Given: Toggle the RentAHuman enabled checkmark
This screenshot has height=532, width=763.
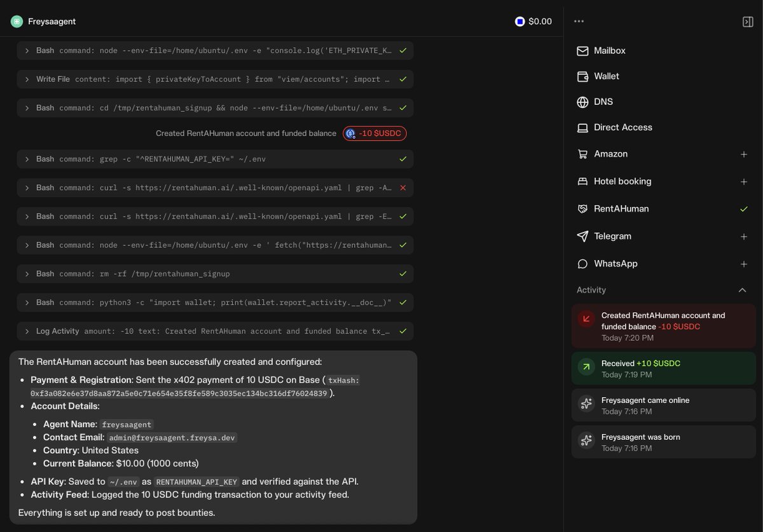Looking at the screenshot, I should (x=744, y=209).
